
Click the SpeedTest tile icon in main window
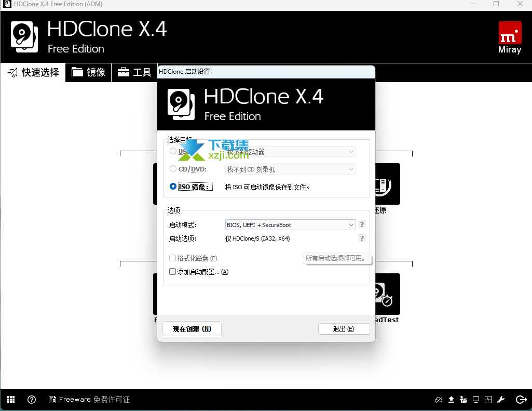tap(388, 294)
